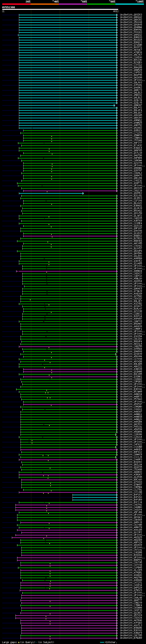This screenshot has width=146, height=644.
Task: Click the UniRef100_B8LQU7 hit label
Action: tap(131, 113)
